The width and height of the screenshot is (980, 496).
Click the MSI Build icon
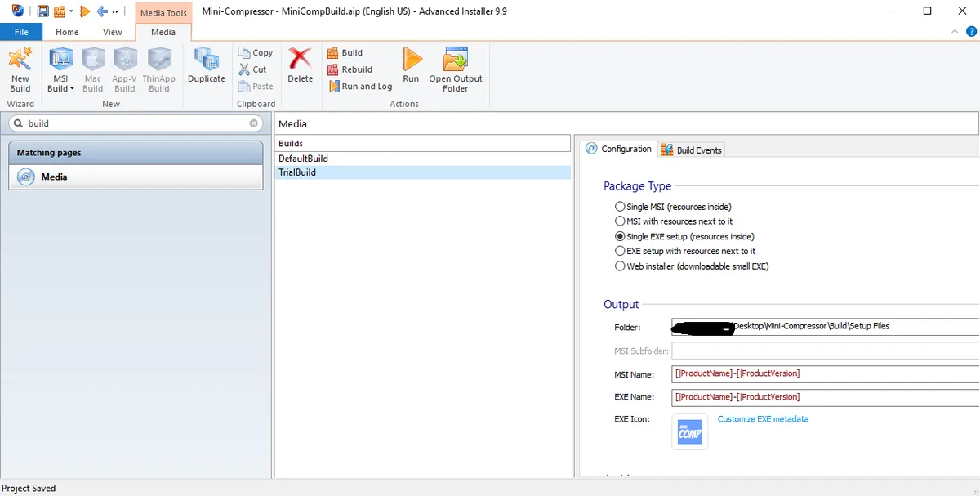pyautogui.click(x=61, y=60)
